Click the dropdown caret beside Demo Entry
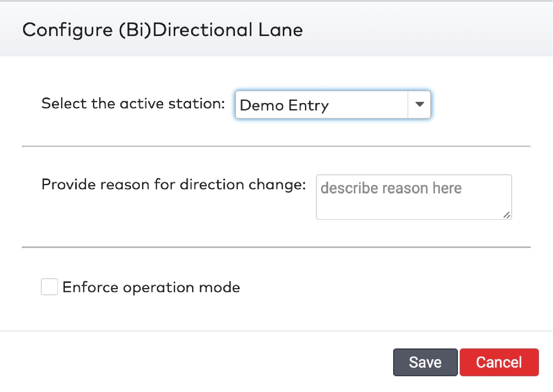553x392 pixels. [419, 105]
